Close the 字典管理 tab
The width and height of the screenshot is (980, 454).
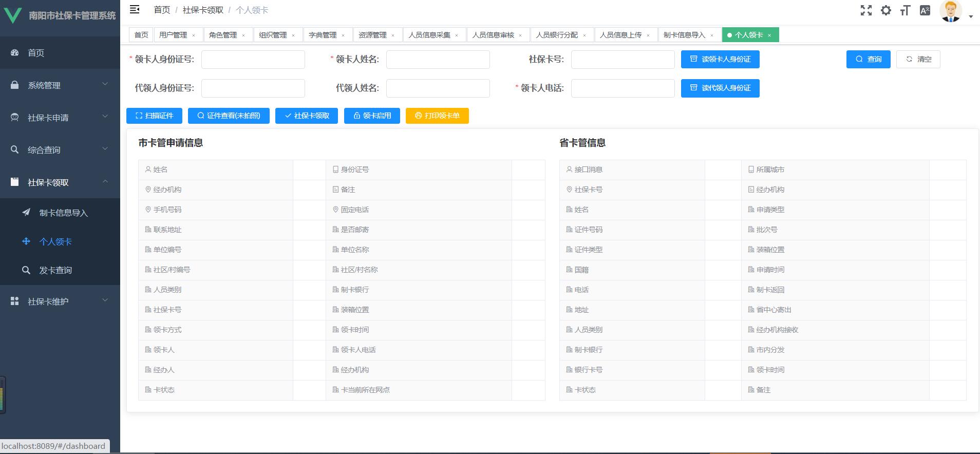pyautogui.click(x=343, y=35)
